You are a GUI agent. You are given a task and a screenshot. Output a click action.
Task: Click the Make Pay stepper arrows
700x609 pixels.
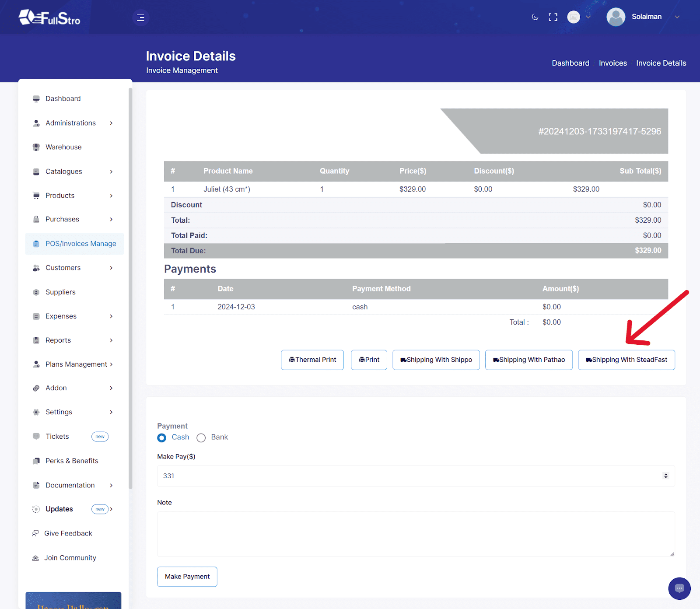[x=666, y=476]
